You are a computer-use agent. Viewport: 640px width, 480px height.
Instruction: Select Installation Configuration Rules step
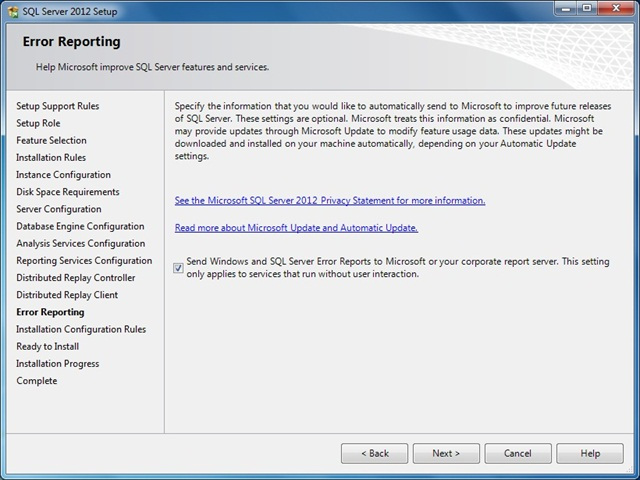click(81, 329)
